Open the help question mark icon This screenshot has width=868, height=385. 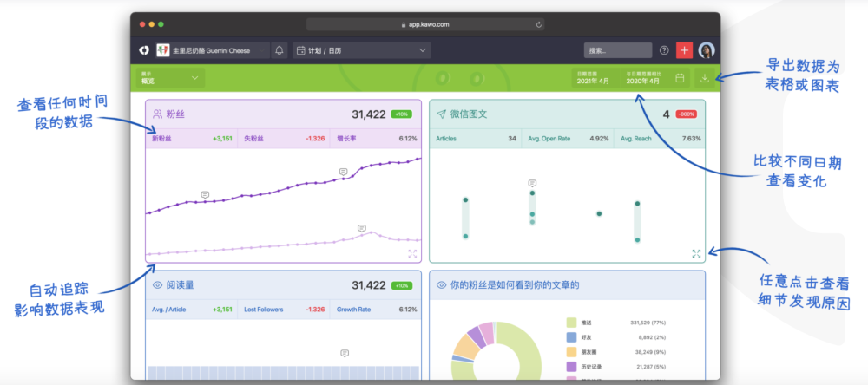664,50
